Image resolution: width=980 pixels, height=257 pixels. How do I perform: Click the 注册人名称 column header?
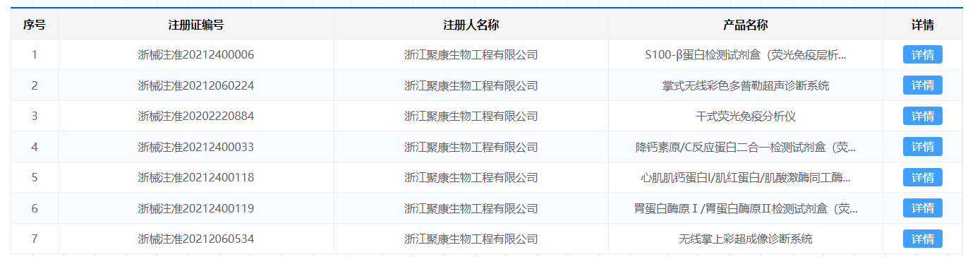[471, 25]
